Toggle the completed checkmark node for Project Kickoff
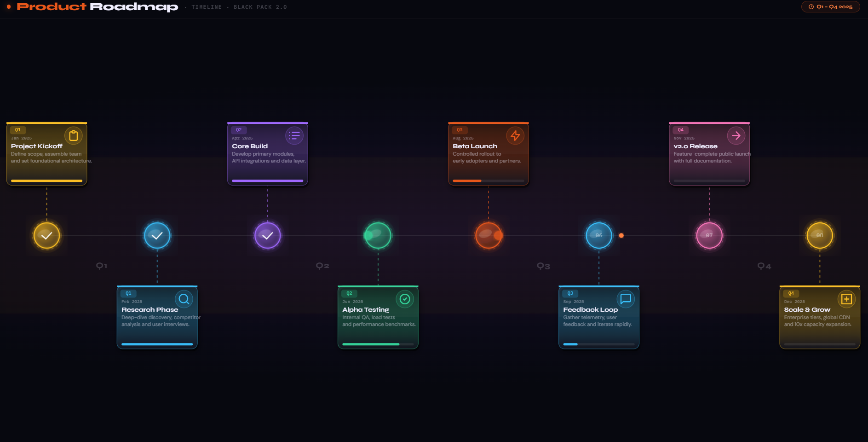The image size is (868, 442). 46,235
